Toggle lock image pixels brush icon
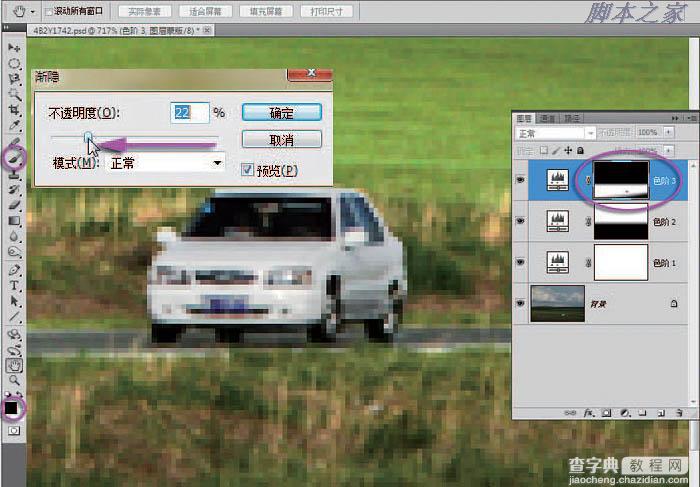This screenshot has height=487, width=700. tap(555, 150)
